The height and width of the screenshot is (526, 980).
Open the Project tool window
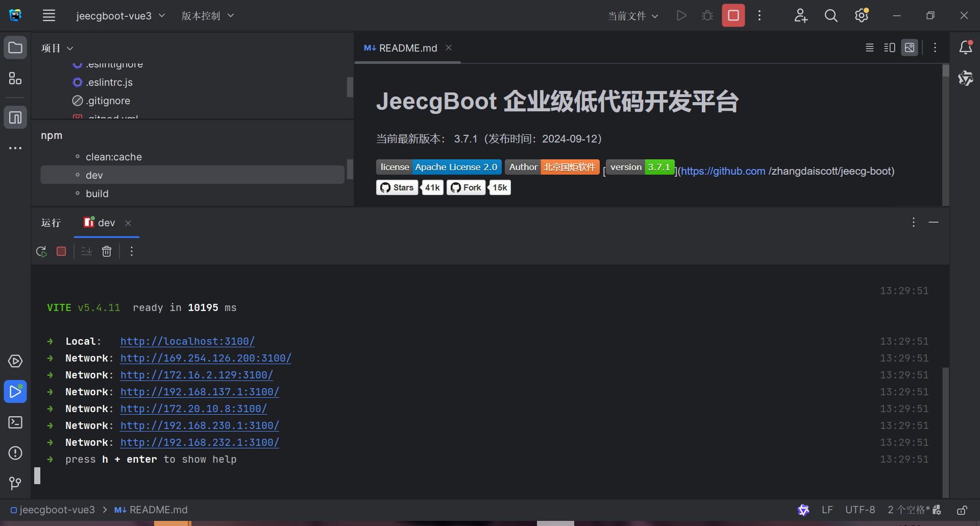(15, 47)
